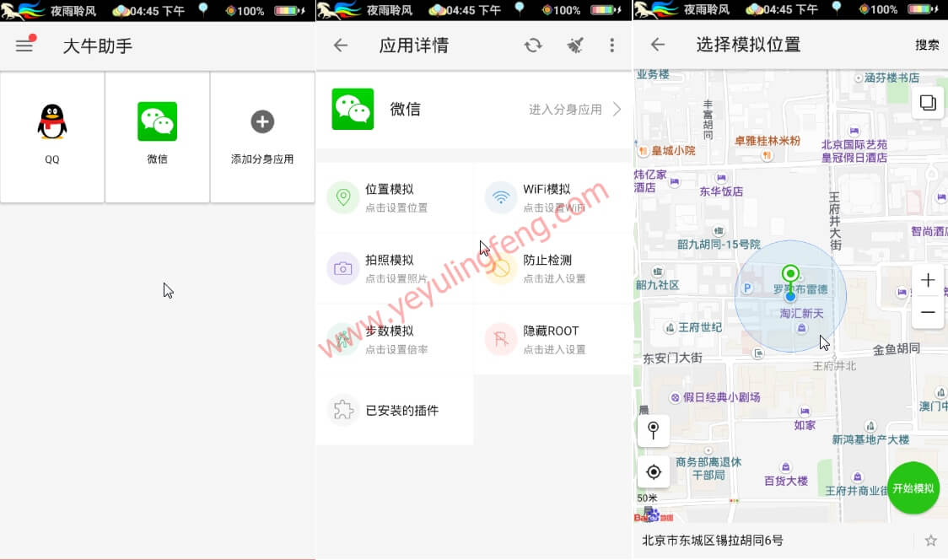The image size is (948, 560).
Task: Click the green 开始模拟 button
Action: (x=913, y=488)
